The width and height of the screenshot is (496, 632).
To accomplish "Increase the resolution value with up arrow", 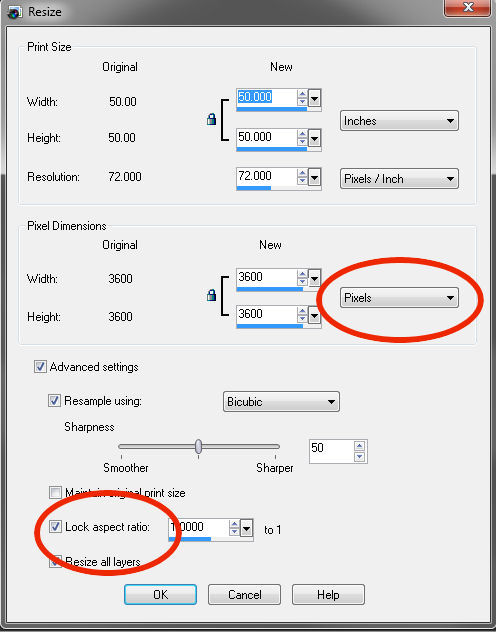I will [302, 173].
